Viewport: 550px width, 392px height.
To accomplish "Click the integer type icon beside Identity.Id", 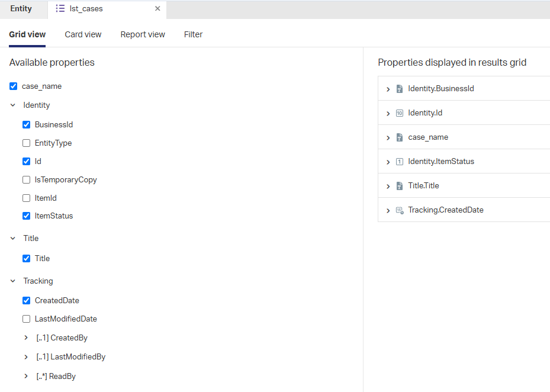I will (400, 113).
